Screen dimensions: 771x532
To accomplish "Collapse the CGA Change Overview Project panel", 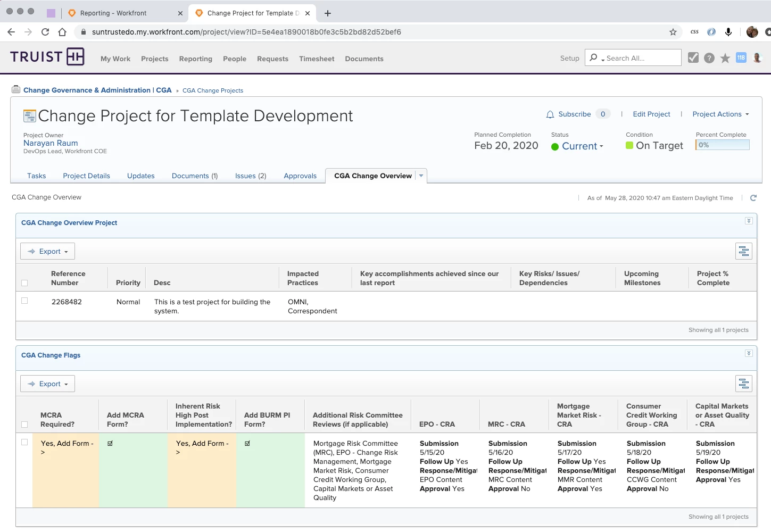I will (x=749, y=221).
